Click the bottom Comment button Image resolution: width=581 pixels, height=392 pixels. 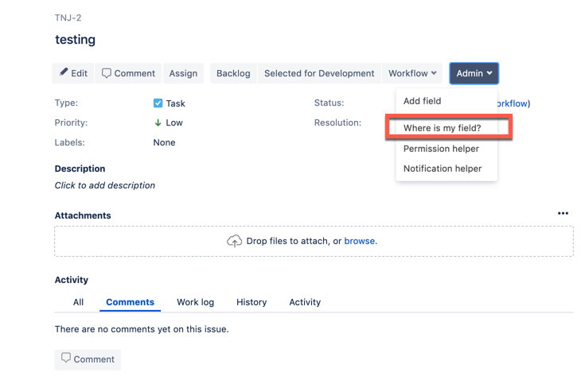click(x=88, y=359)
